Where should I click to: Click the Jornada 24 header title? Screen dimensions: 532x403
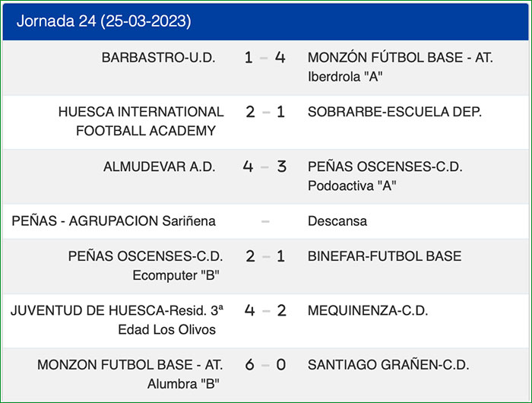pyautogui.click(x=103, y=21)
